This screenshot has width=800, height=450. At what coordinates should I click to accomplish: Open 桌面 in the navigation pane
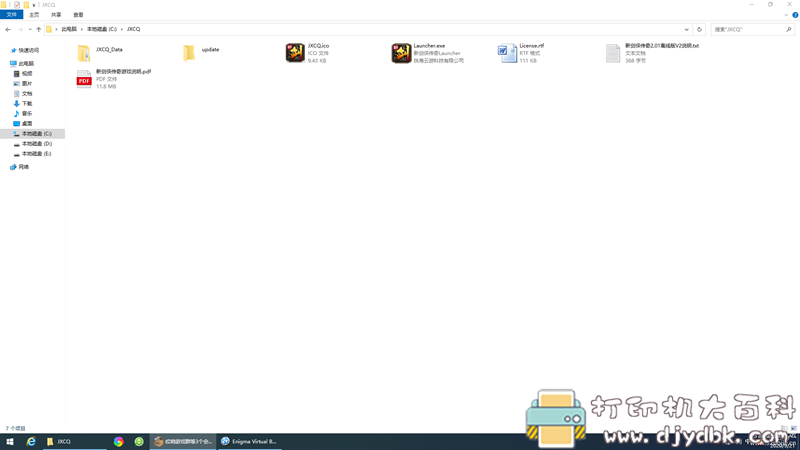(27, 123)
